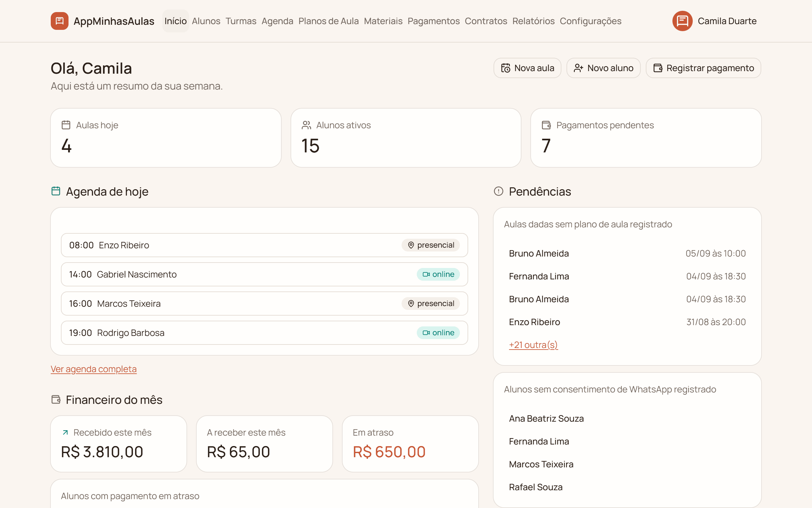Screen dimensions: 812x508
Task: Open the Turmas section
Action: 240,21
